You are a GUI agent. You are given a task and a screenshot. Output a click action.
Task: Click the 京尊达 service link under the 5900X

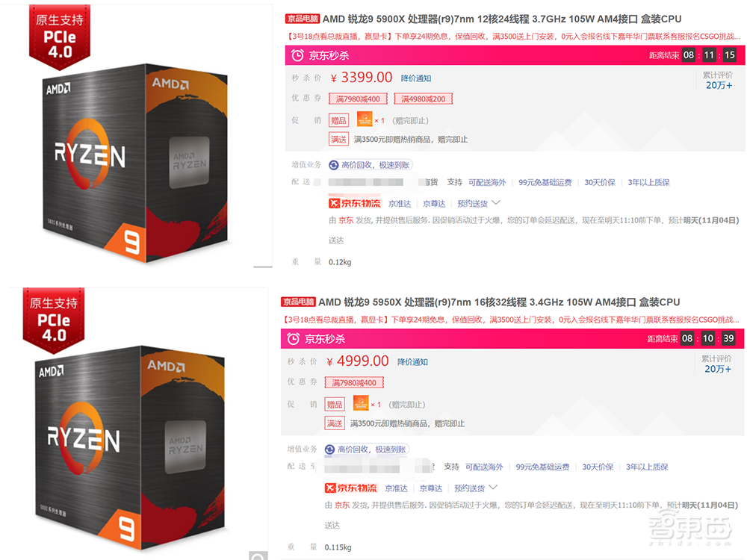(x=434, y=204)
